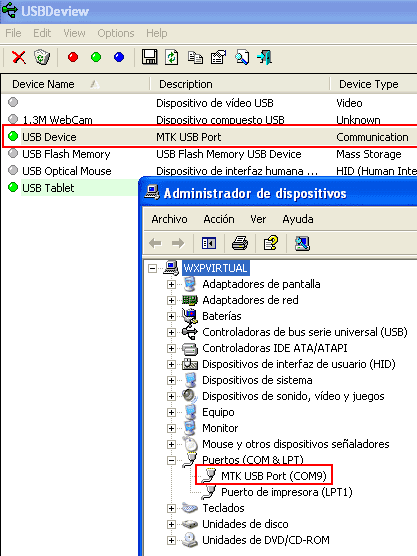This screenshot has height=556, width=417.
Task: Click the green status dot of USB Tablet
Action: click(13, 187)
